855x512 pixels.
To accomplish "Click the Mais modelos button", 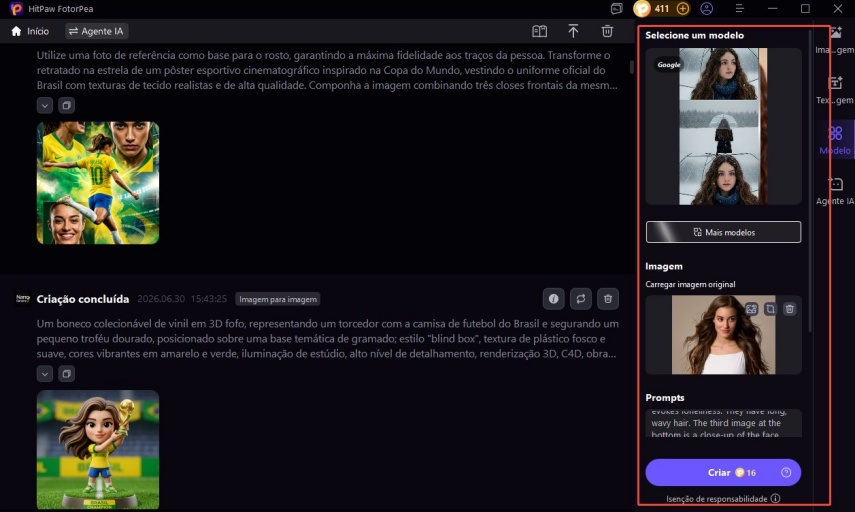I will [x=724, y=232].
